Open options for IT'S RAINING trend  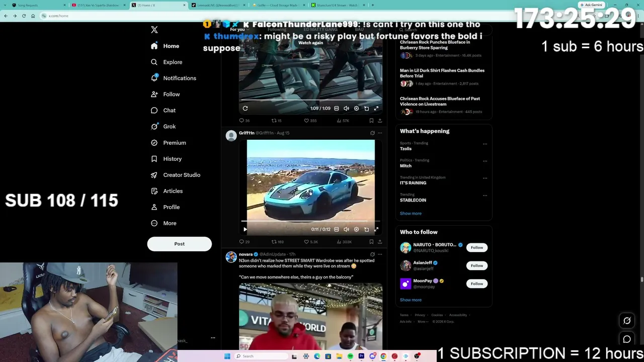(x=485, y=178)
